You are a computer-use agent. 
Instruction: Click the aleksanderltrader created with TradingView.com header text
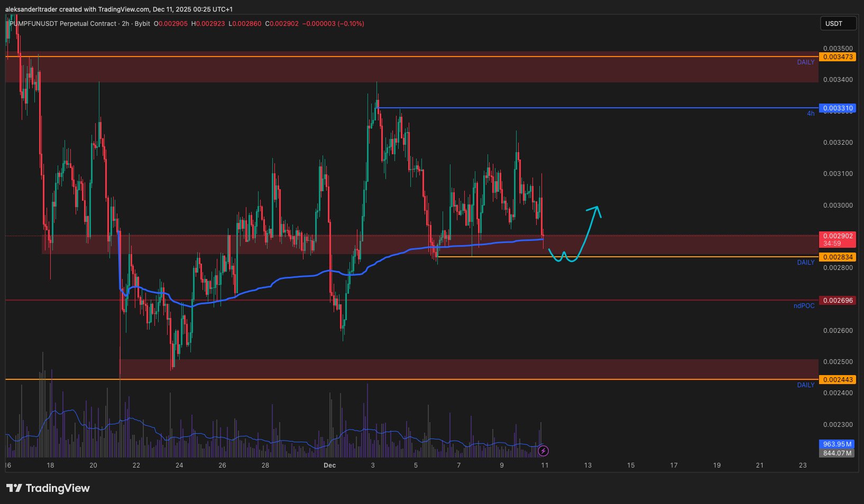pos(118,10)
